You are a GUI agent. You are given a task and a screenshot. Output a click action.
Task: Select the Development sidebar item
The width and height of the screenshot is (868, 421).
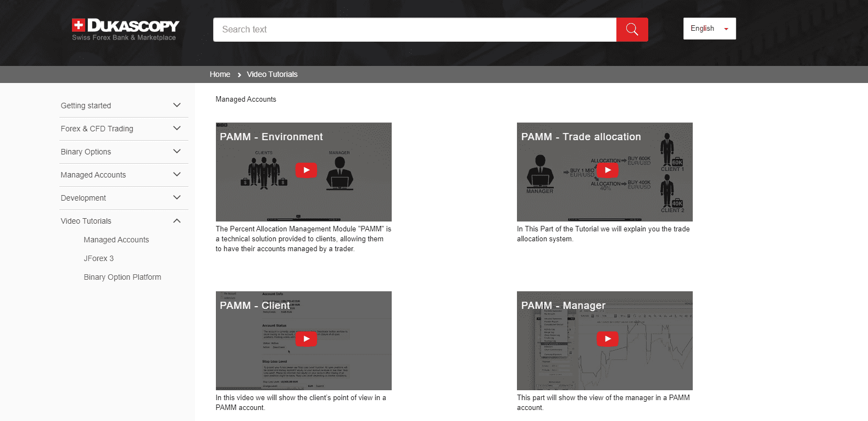coord(84,198)
